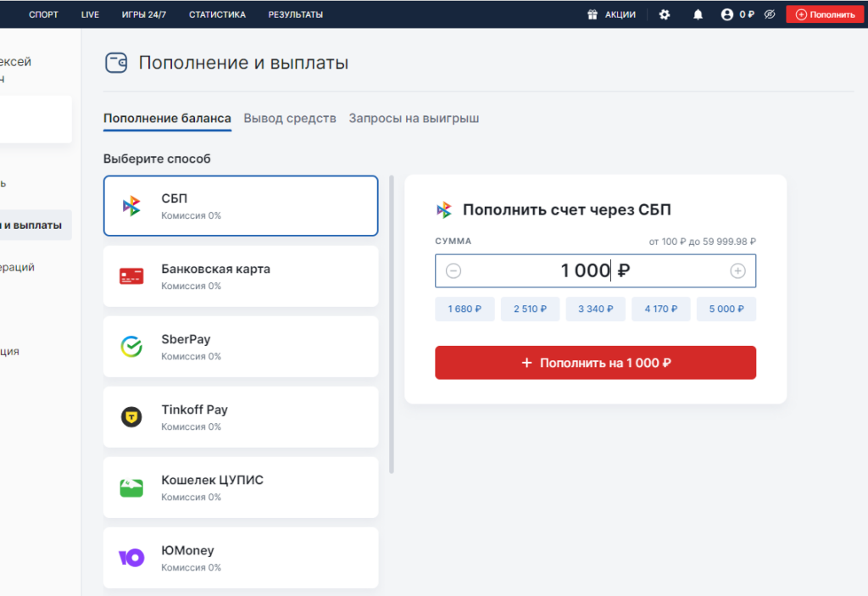This screenshot has height=596, width=868.
Task: Switch to Запросы на выигрыш tab
Action: (414, 119)
